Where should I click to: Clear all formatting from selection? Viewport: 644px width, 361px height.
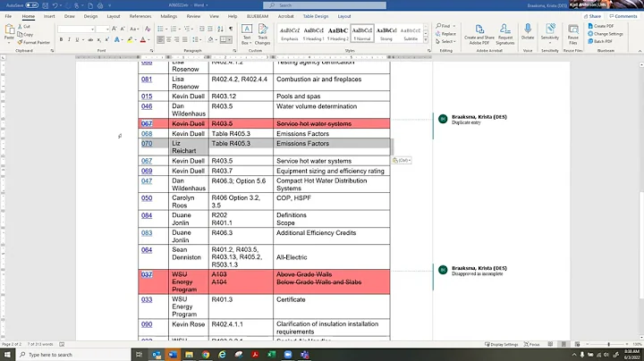[148, 29]
